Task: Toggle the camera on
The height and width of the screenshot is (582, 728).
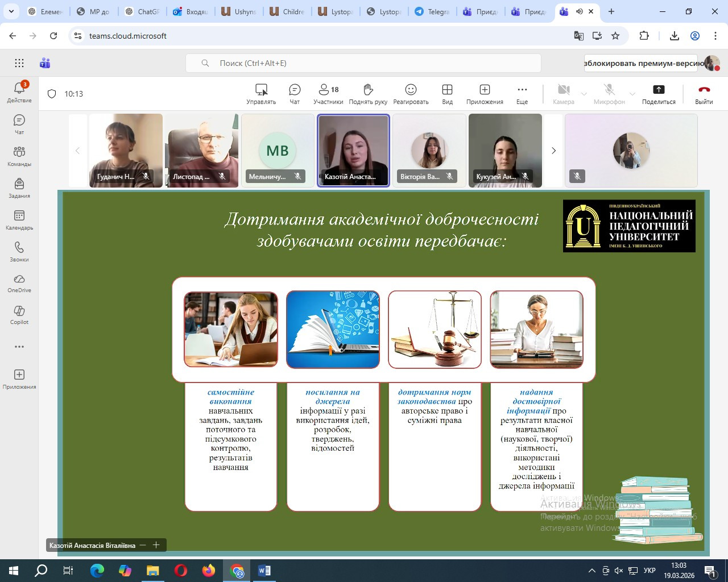Action: point(563,94)
